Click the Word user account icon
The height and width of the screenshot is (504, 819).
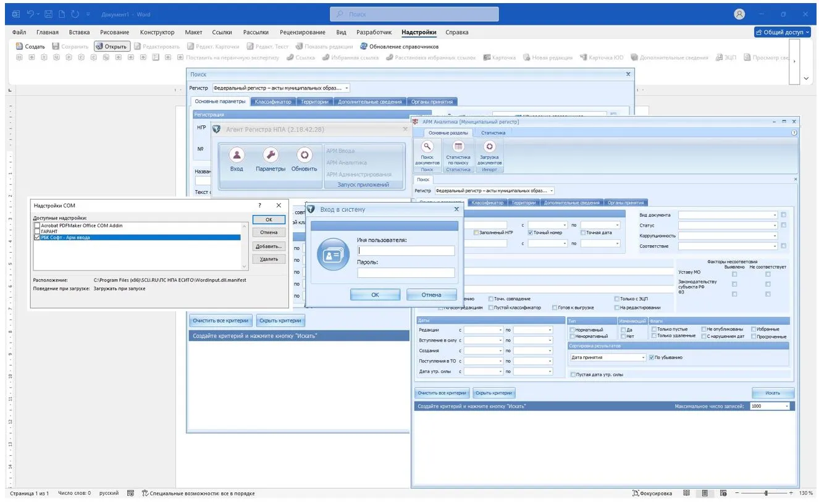739,14
